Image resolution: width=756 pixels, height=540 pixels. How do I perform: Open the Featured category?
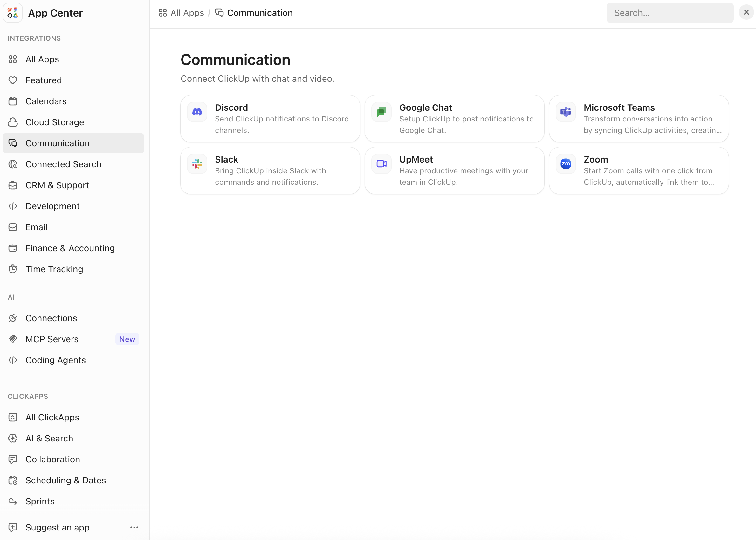pos(73,80)
